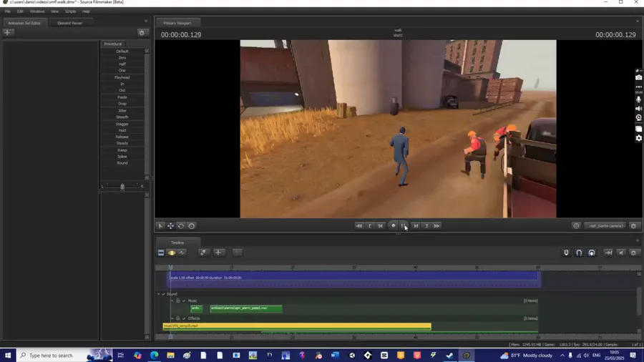The height and width of the screenshot is (362, 644).
Task: Open the Help menu
Action: pos(86,11)
